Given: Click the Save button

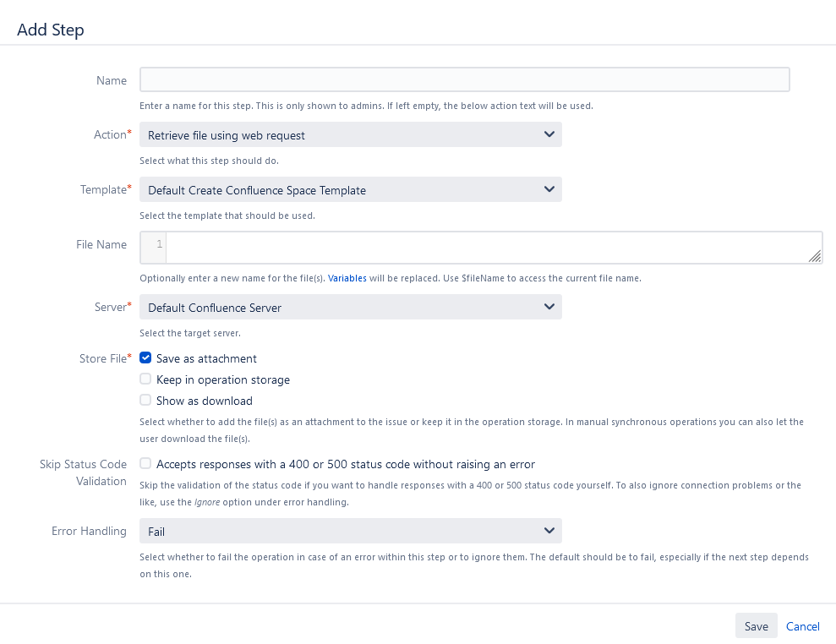Looking at the screenshot, I should pyautogui.click(x=756, y=625).
